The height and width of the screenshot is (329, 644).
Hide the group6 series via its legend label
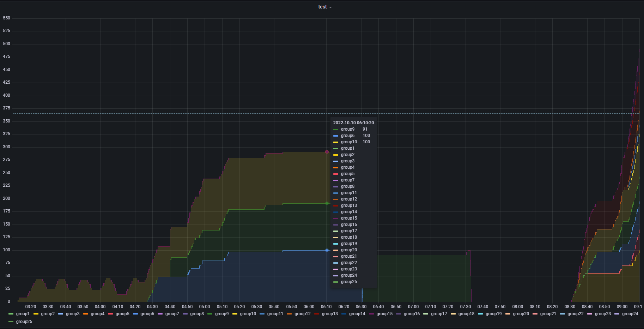pyautogui.click(x=147, y=314)
